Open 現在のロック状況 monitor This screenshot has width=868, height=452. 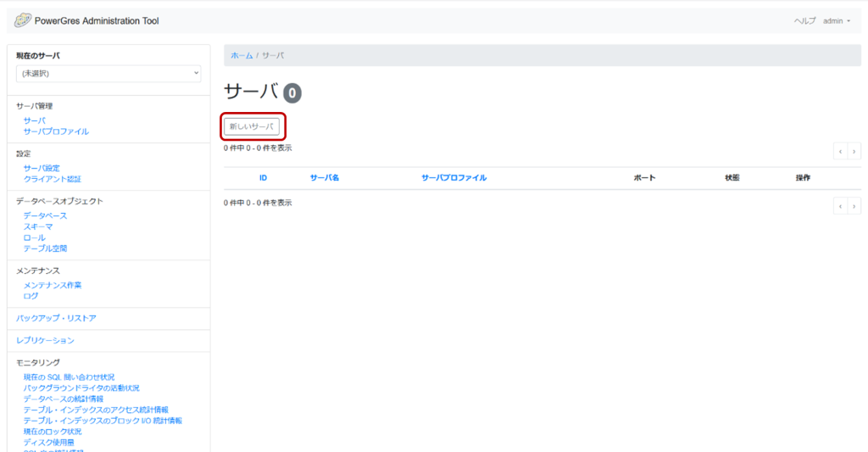click(x=52, y=432)
